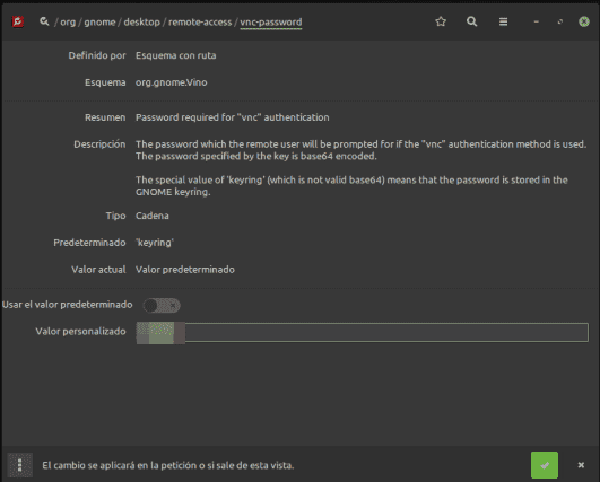Toggle 'Usar el valor predeterminado' switch

click(161, 305)
